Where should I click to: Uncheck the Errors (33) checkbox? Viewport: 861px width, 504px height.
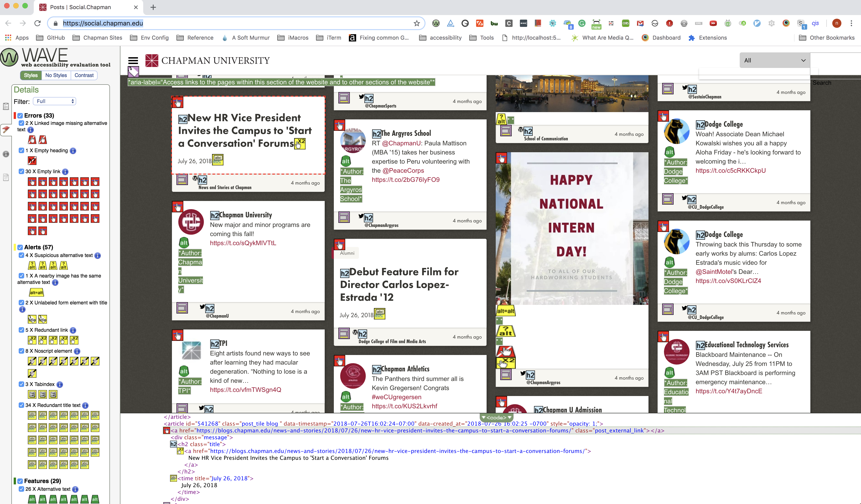pos(20,116)
